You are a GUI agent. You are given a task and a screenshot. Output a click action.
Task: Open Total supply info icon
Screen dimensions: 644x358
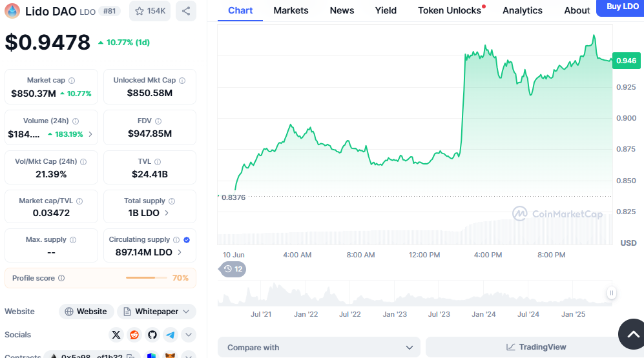click(x=172, y=201)
